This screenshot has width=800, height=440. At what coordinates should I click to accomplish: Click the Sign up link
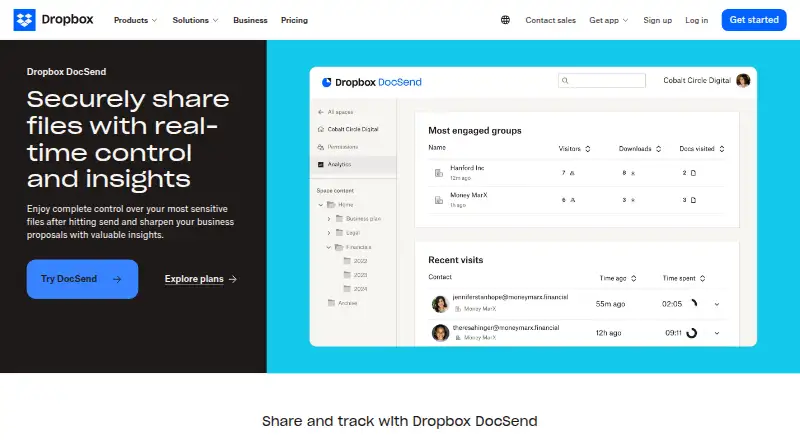click(x=658, y=20)
